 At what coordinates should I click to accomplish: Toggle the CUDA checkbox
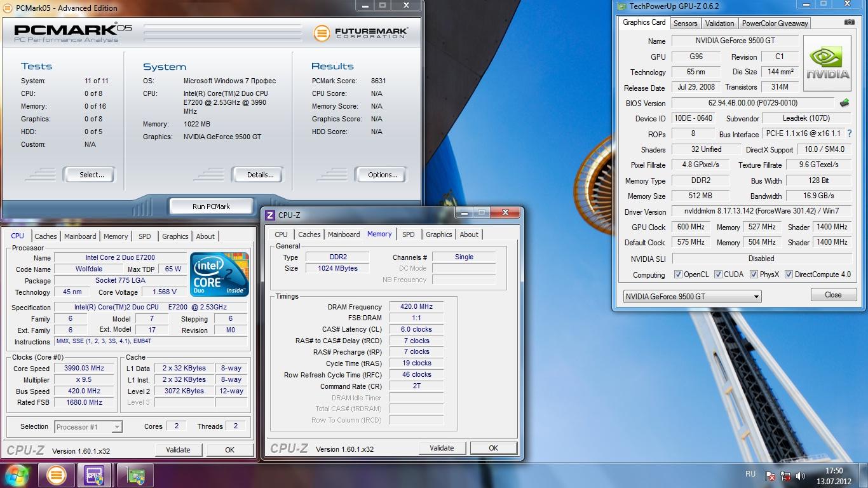(718, 274)
